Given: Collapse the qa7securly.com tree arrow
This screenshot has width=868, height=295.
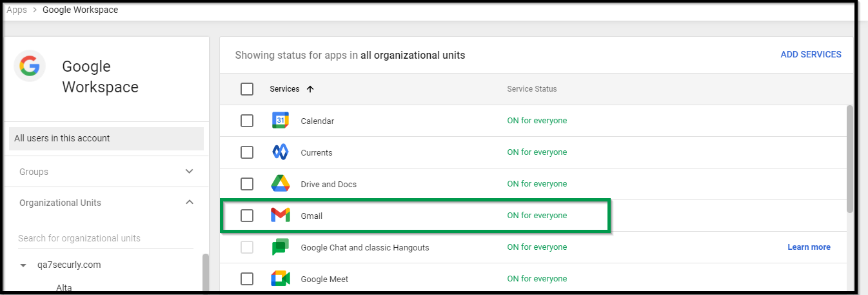Looking at the screenshot, I should pos(24,265).
